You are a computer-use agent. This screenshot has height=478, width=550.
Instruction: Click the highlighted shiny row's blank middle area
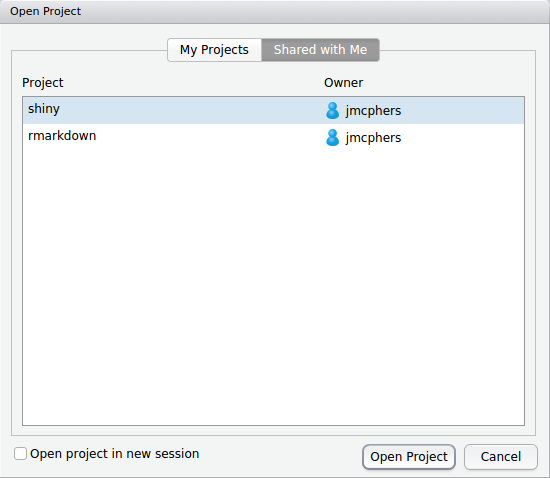191,110
